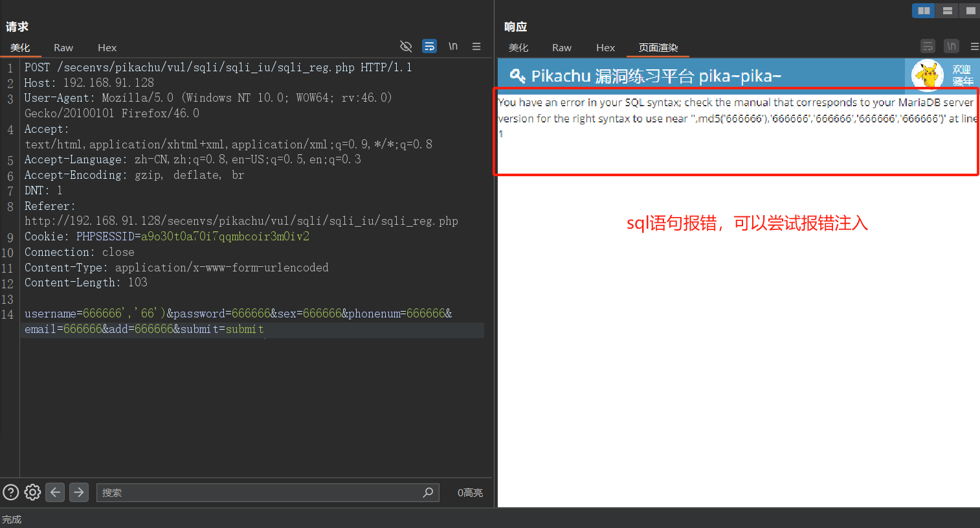The image size is (980, 528).
Task: Go to previous search match arrow
Action: (56, 492)
